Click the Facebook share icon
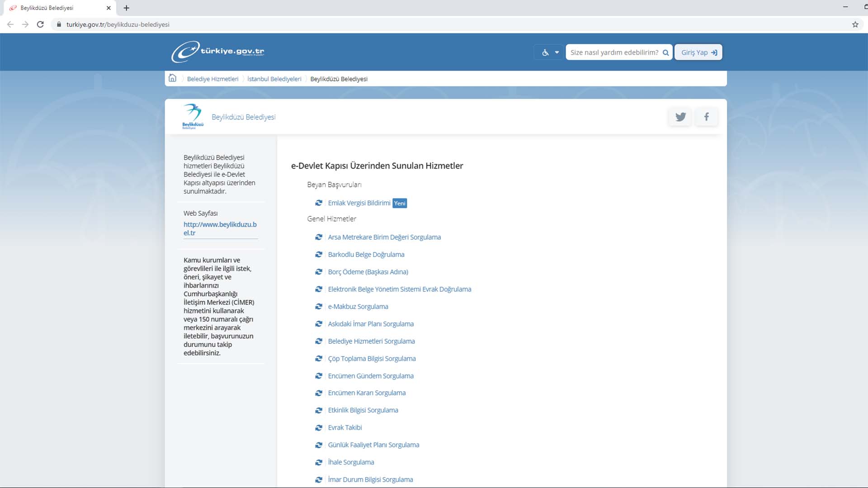868x488 pixels. pos(706,117)
